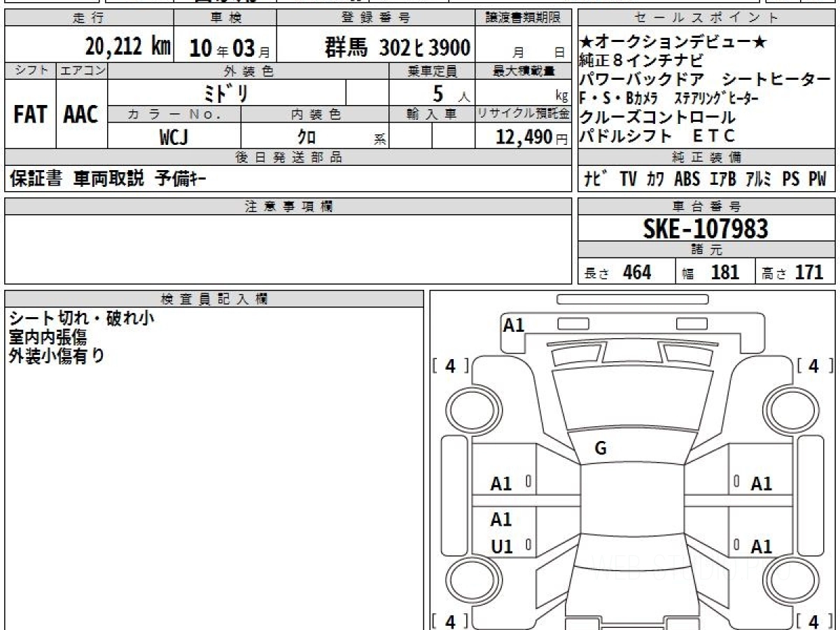
Task: Click the mileage value 20,212 km
Action: pos(127,47)
